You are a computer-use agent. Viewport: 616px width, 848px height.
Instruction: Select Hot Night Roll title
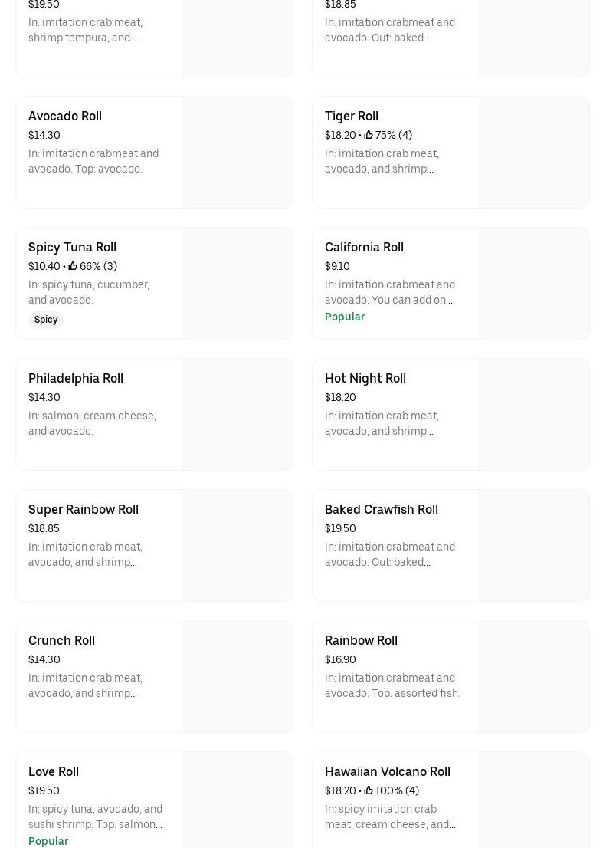(x=365, y=378)
